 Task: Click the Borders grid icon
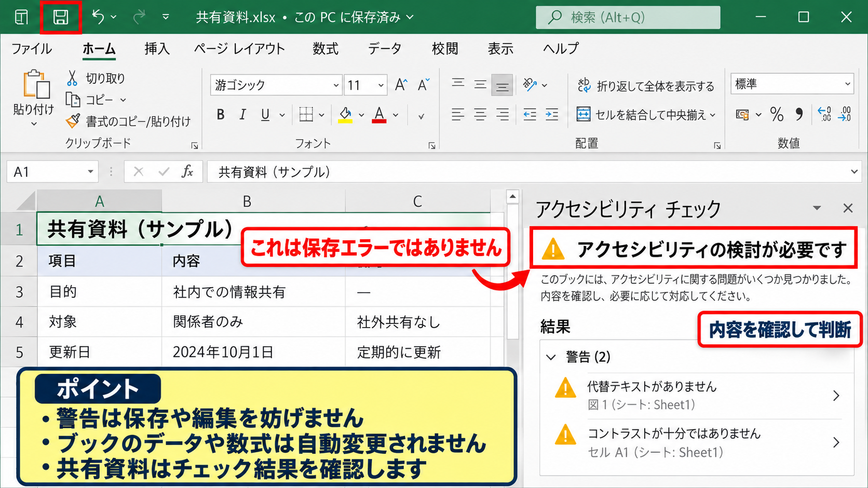click(306, 114)
